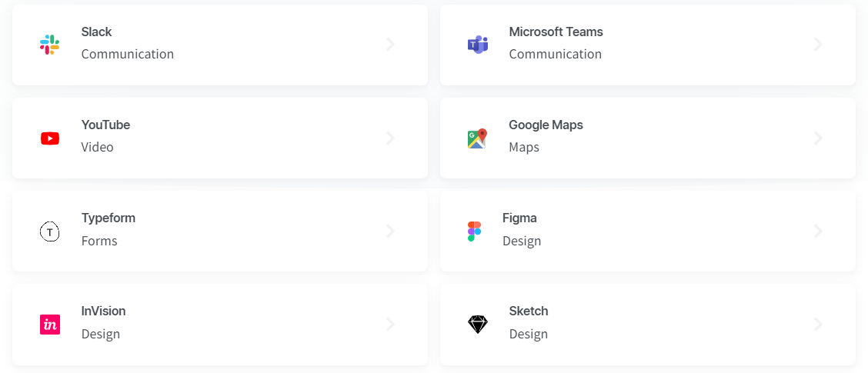Click the Forms category label under Typeform
This screenshot has width=868, height=373.
pyautogui.click(x=99, y=241)
